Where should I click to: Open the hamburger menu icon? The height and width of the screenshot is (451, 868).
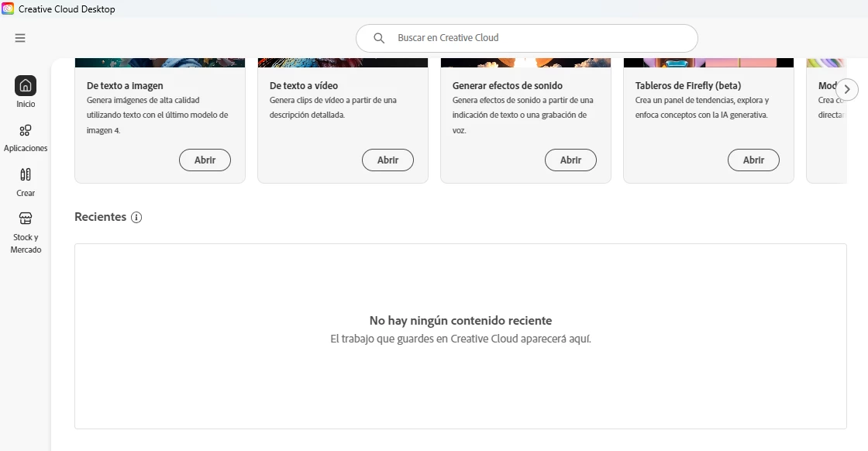tap(20, 38)
